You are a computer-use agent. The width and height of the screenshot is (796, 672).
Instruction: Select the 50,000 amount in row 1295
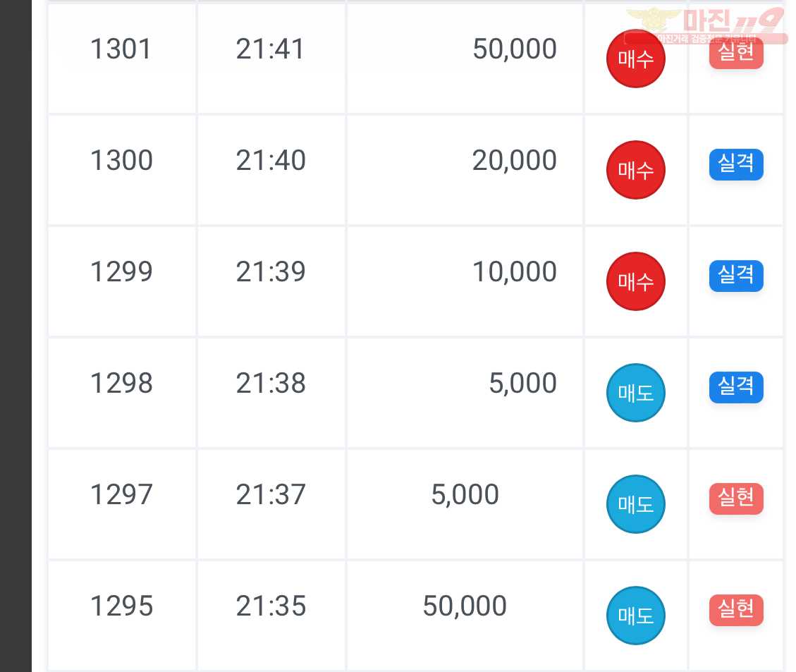pos(465,606)
